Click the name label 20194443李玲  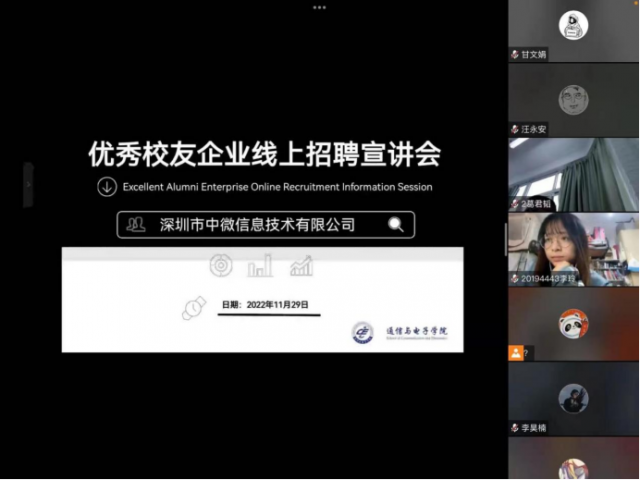pos(548,279)
